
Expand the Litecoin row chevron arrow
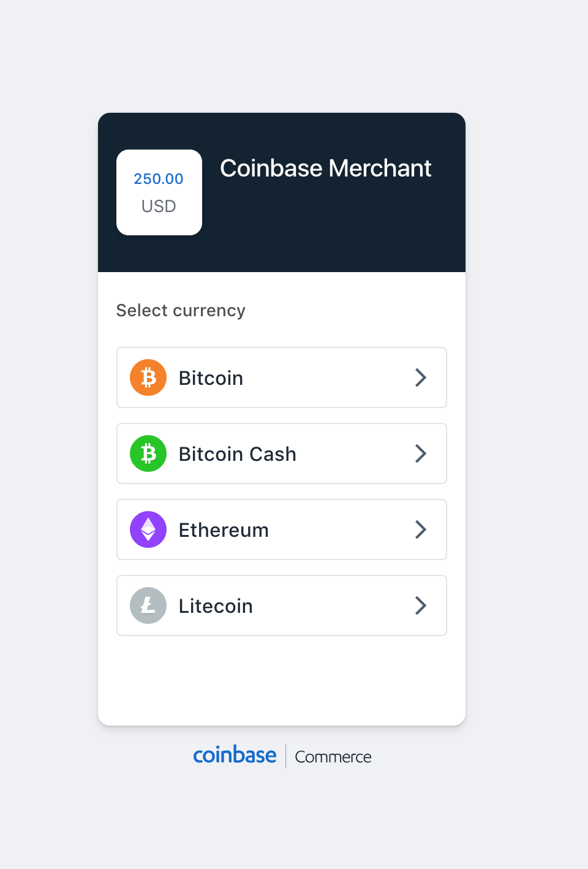click(x=420, y=605)
